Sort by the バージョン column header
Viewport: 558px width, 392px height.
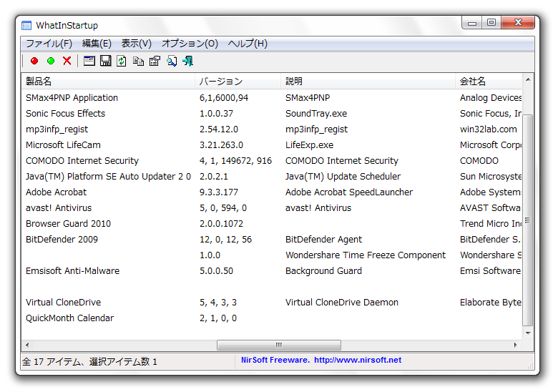(x=238, y=82)
